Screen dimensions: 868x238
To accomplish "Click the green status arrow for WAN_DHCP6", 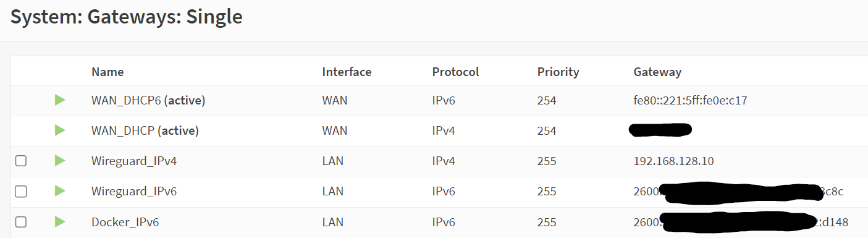I will point(60,100).
